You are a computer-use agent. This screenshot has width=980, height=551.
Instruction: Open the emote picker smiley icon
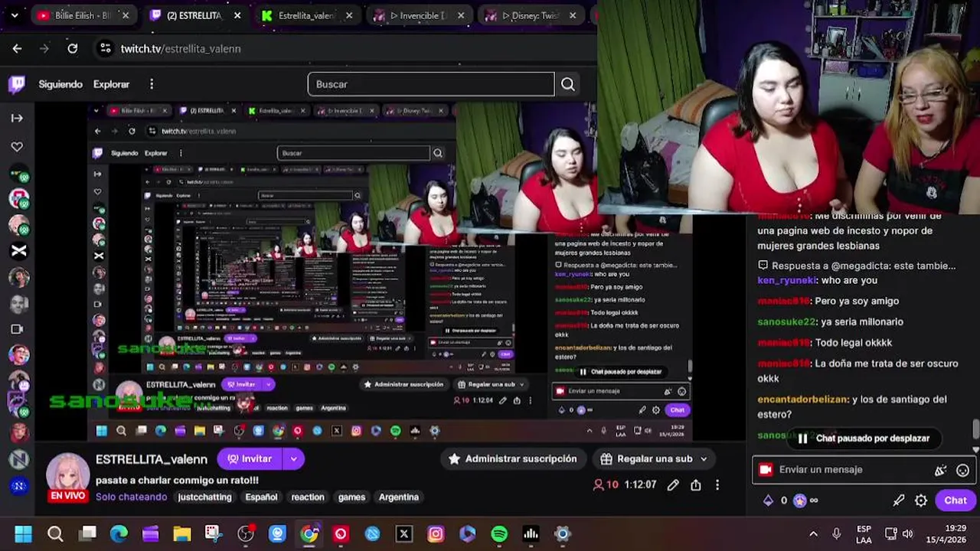pyautogui.click(x=963, y=470)
